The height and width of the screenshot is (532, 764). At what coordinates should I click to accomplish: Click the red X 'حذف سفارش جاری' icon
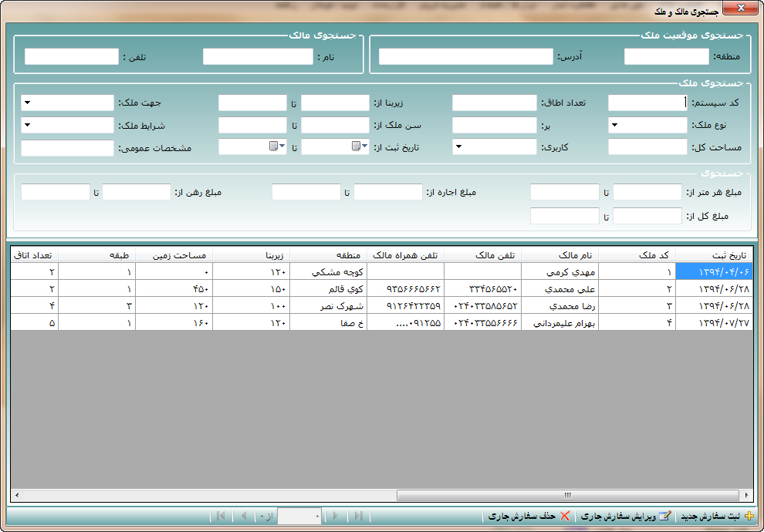565,516
